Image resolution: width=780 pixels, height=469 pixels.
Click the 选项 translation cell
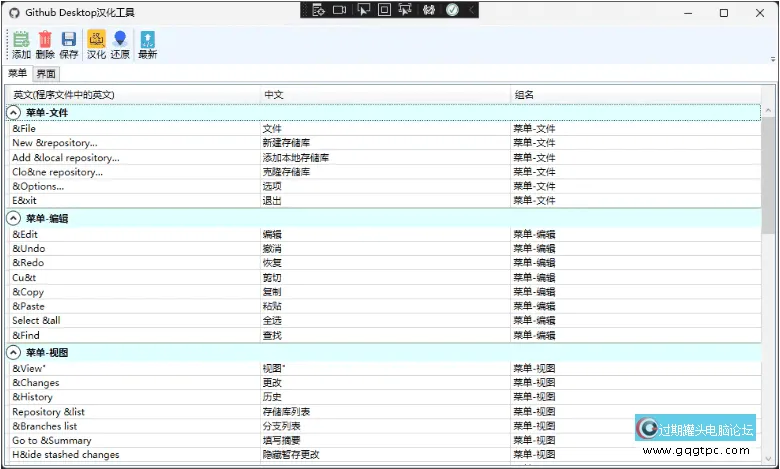point(386,187)
